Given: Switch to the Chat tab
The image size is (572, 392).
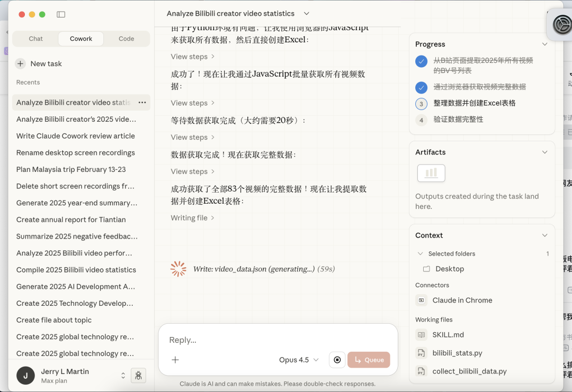Looking at the screenshot, I should click(x=36, y=39).
